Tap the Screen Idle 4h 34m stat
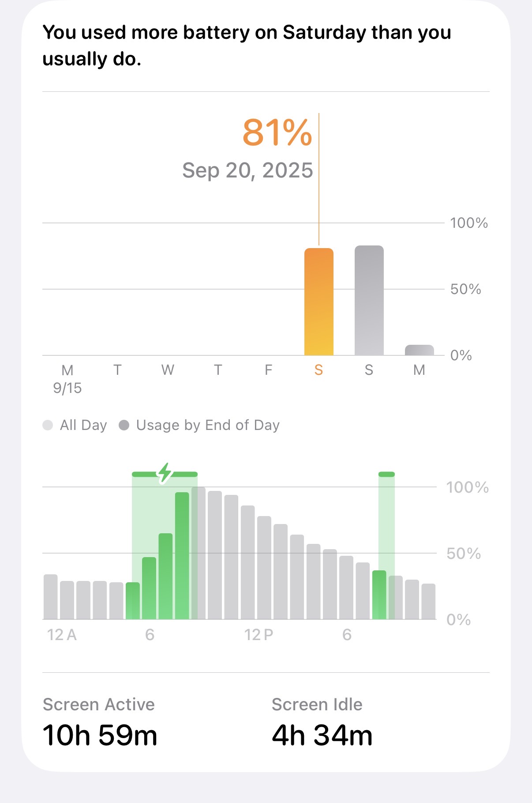Viewport: 532px width, 803px height. pos(322,722)
